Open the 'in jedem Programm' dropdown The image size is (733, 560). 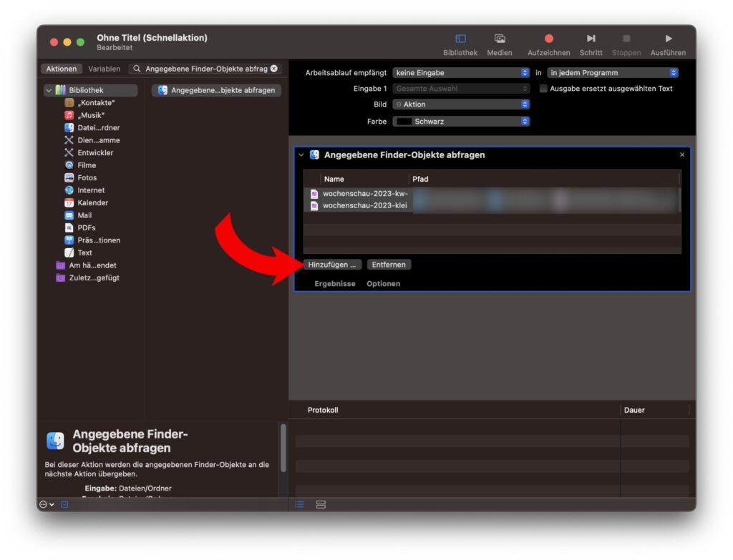pos(612,73)
